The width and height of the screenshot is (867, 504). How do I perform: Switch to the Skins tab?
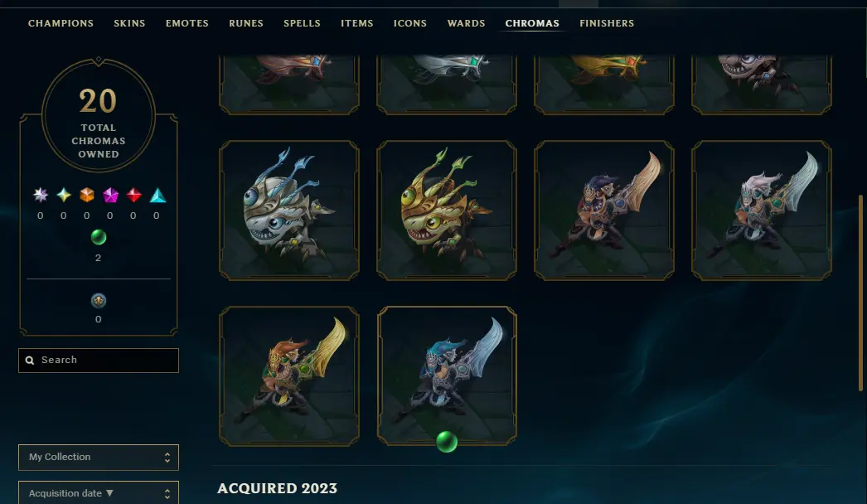coord(129,23)
